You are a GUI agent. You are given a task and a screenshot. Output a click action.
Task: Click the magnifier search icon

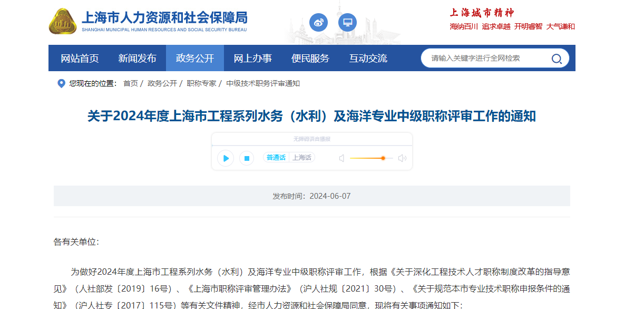(x=557, y=59)
